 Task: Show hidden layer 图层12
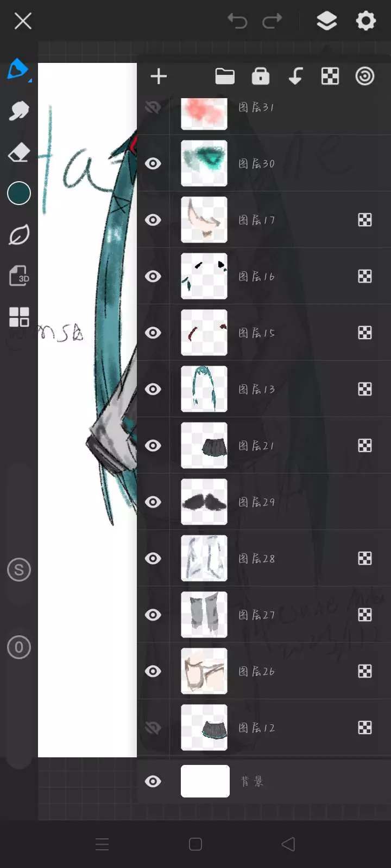coord(153,727)
